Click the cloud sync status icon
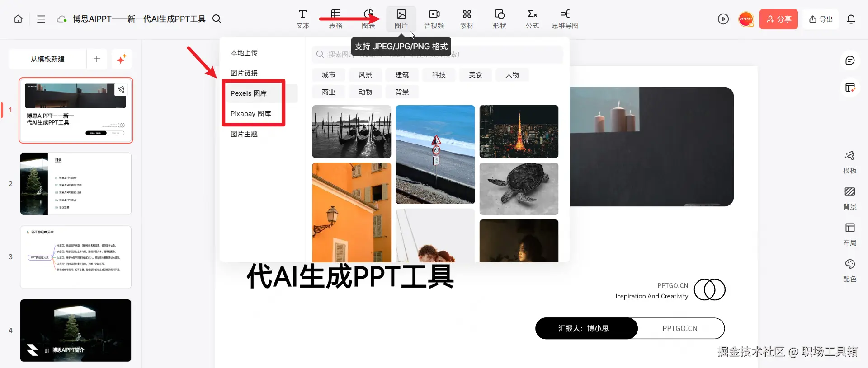Image resolution: width=868 pixels, height=368 pixels. coord(62,19)
